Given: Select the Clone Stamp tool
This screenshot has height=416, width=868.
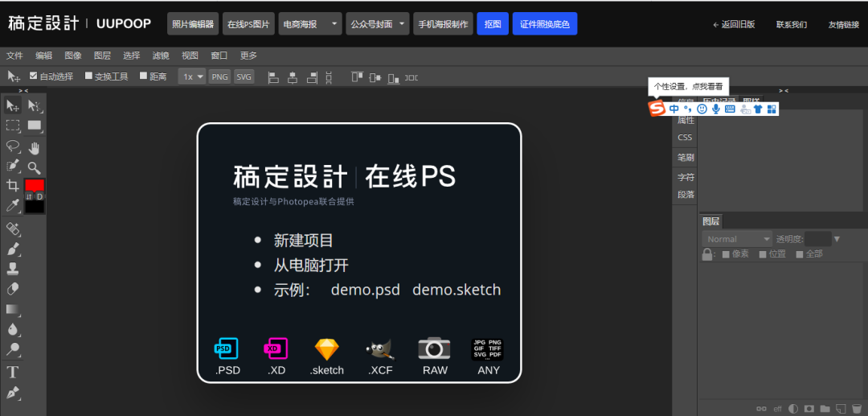Looking at the screenshot, I should click(x=13, y=269).
